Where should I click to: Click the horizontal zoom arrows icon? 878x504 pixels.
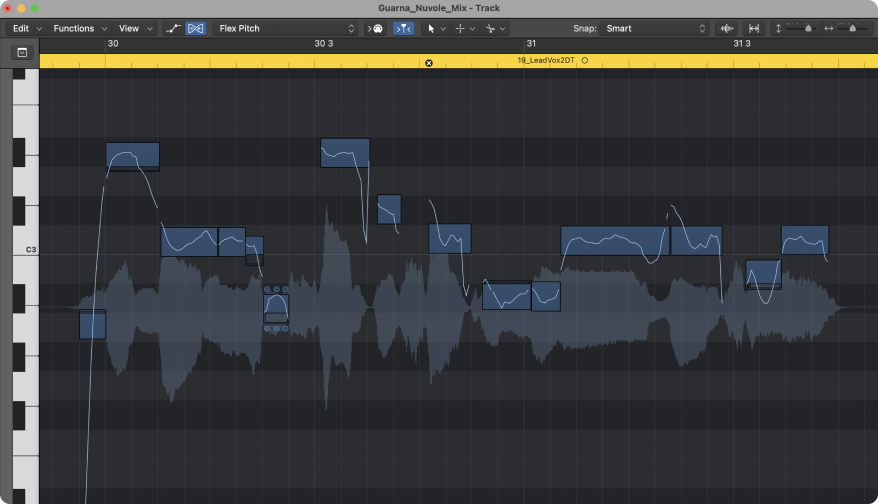click(829, 29)
